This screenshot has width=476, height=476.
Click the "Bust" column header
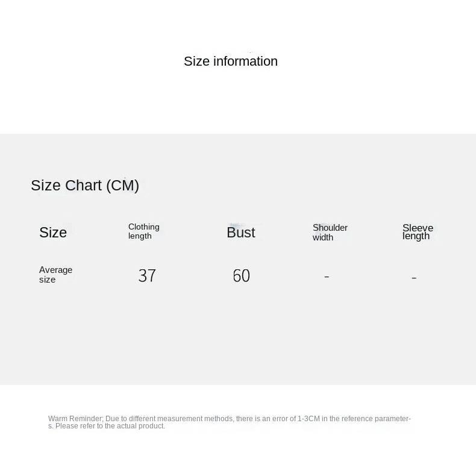pos(240,233)
